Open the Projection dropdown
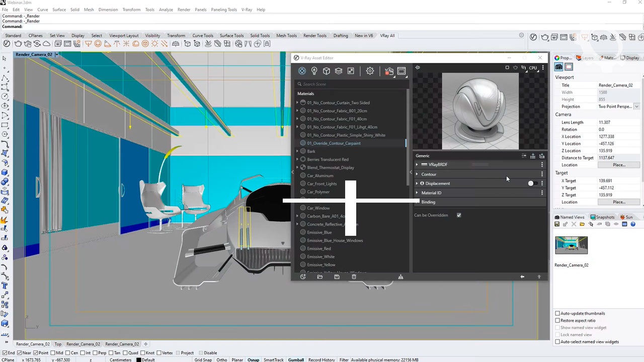 pyautogui.click(x=636, y=107)
